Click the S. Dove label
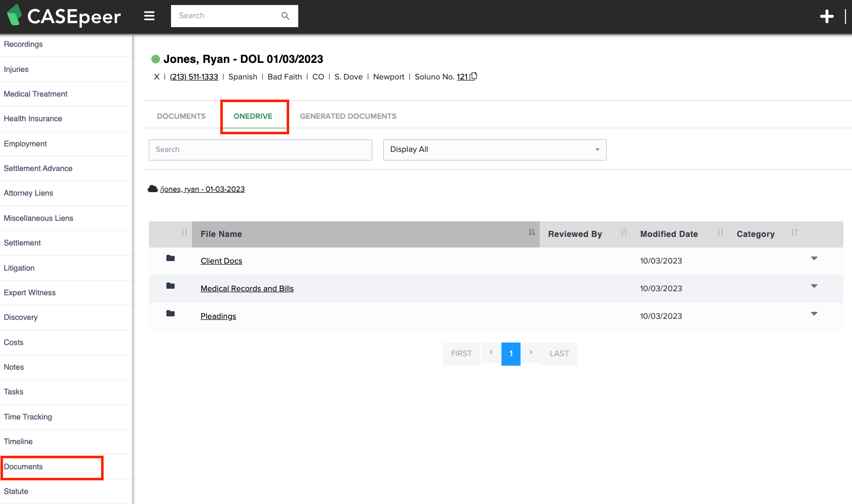This screenshot has width=852, height=504. [x=349, y=77]
